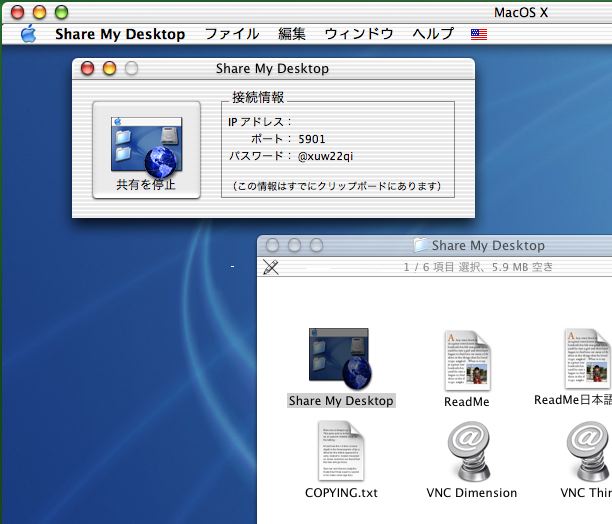This screenshot has width=612, height=524.
Task: Select the Share My Desktop app icon in Finder
Action: (340, 359)
